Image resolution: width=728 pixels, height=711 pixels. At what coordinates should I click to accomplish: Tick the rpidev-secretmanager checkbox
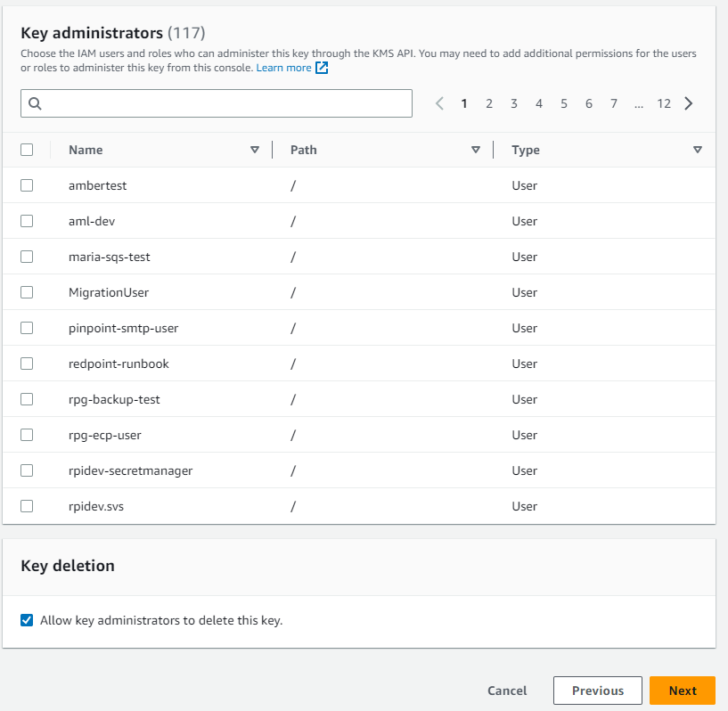(x=27, y=470)
